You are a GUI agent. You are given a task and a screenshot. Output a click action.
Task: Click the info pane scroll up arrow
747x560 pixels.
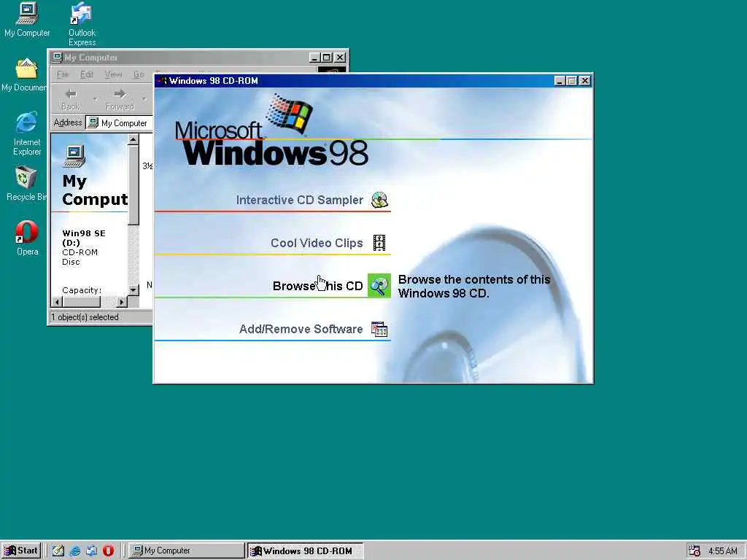point(133,139)
